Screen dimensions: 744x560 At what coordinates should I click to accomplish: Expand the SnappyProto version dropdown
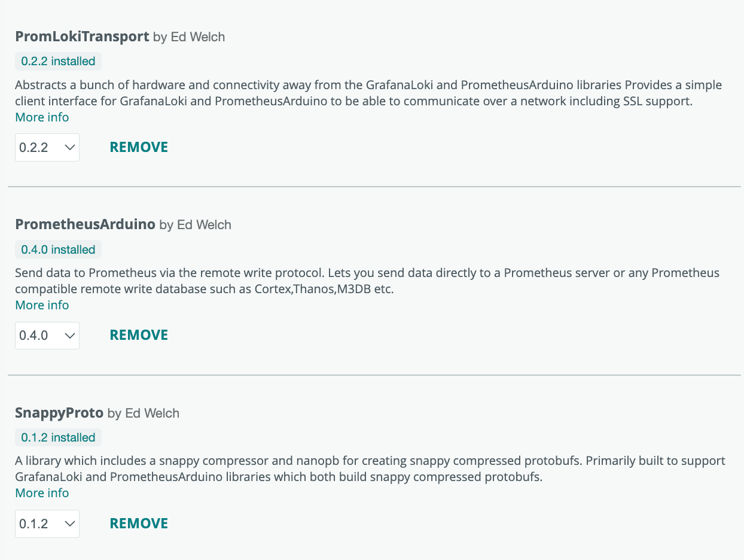click(x=47, y=523)
